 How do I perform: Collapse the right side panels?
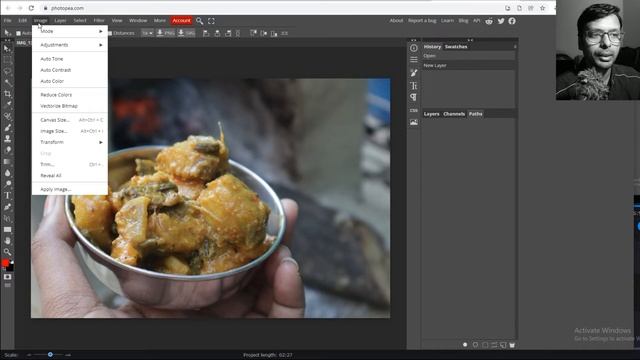(x=470, y=40)
